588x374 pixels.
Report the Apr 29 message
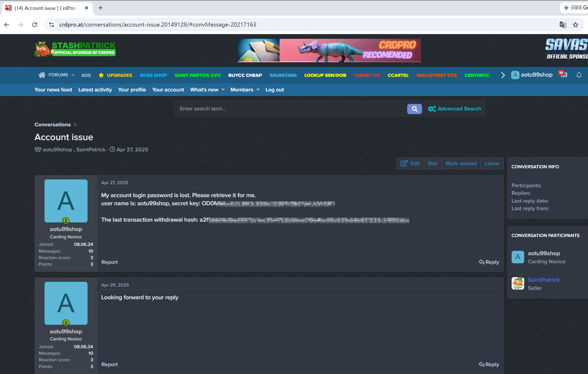click(x=109, y=364)
